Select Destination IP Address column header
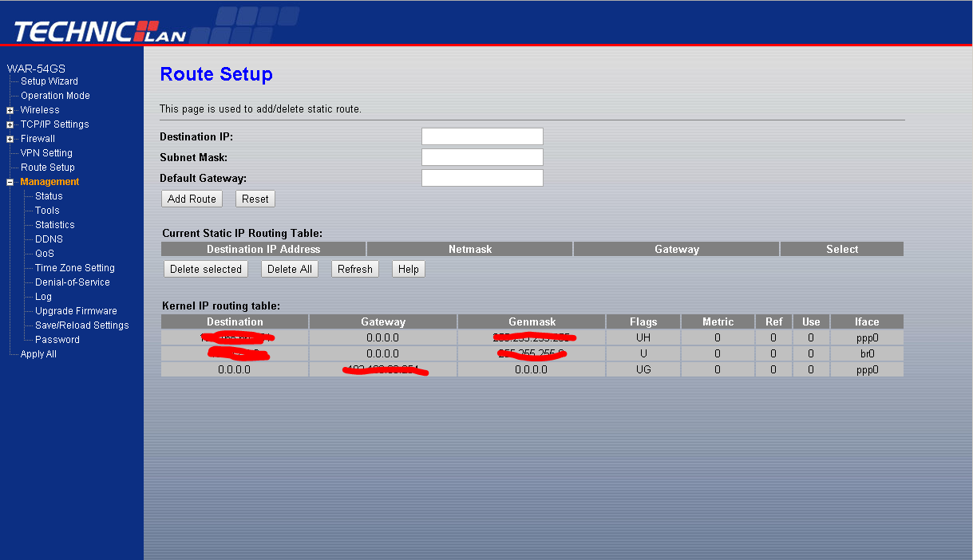This screenshot has height=560, width=973. coord(263,250)
